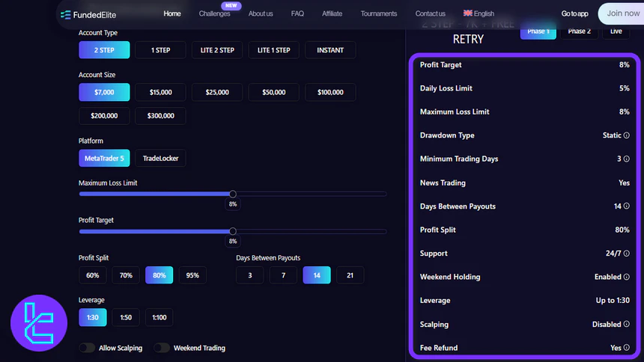Click the info icon next to Drawdown Type
This screenshot has width=644, height=362.
click(x=627, y=135)
